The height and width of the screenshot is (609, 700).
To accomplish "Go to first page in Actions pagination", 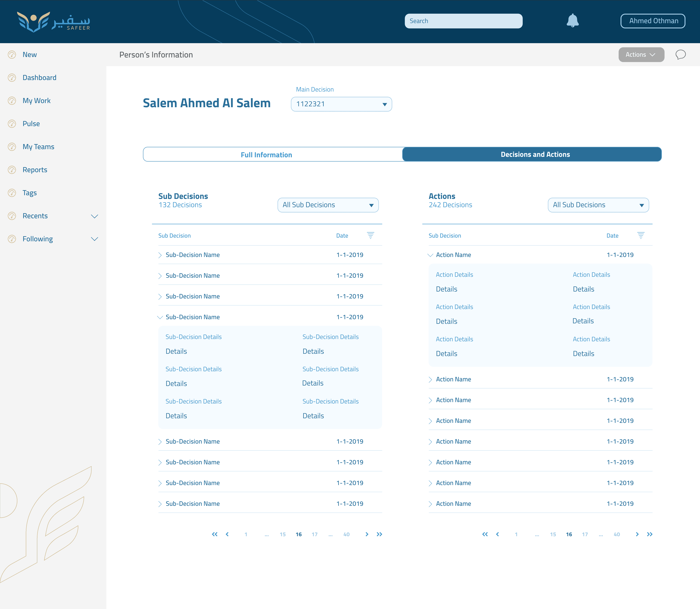I will point(485,534).
